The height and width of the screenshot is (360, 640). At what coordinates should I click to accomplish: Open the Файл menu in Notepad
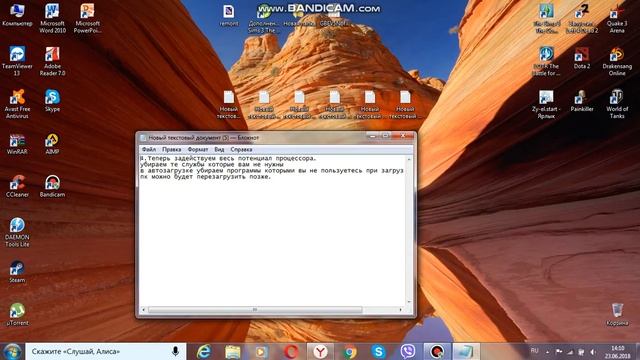[x=149, y=149]
